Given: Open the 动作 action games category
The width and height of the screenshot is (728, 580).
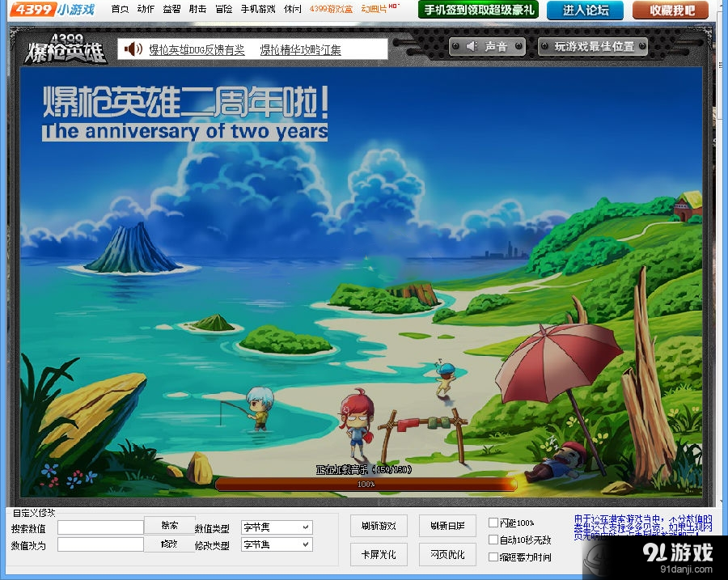Looking at the screenshot, I should 146,9.
